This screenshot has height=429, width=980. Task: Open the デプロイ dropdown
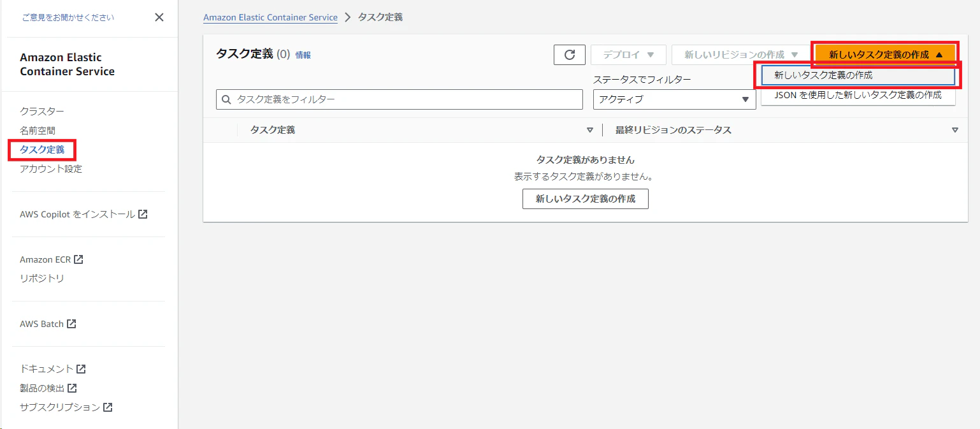[628, 55]
